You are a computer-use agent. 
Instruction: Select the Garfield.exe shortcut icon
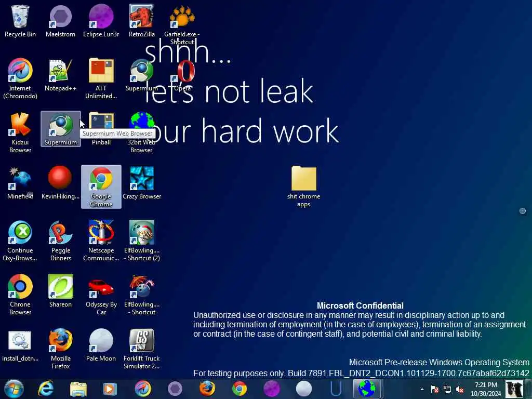coord(182,24)
